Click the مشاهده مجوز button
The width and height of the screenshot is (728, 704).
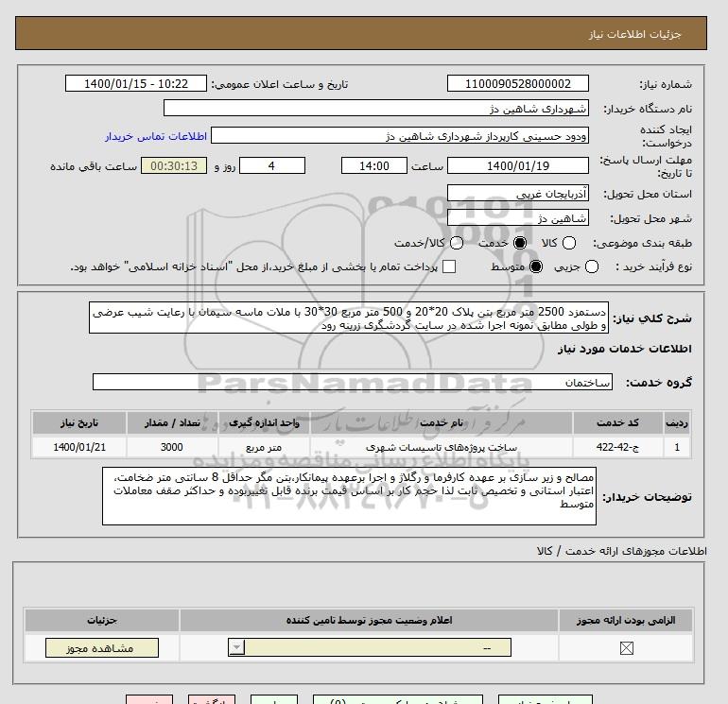pos(102,648)
